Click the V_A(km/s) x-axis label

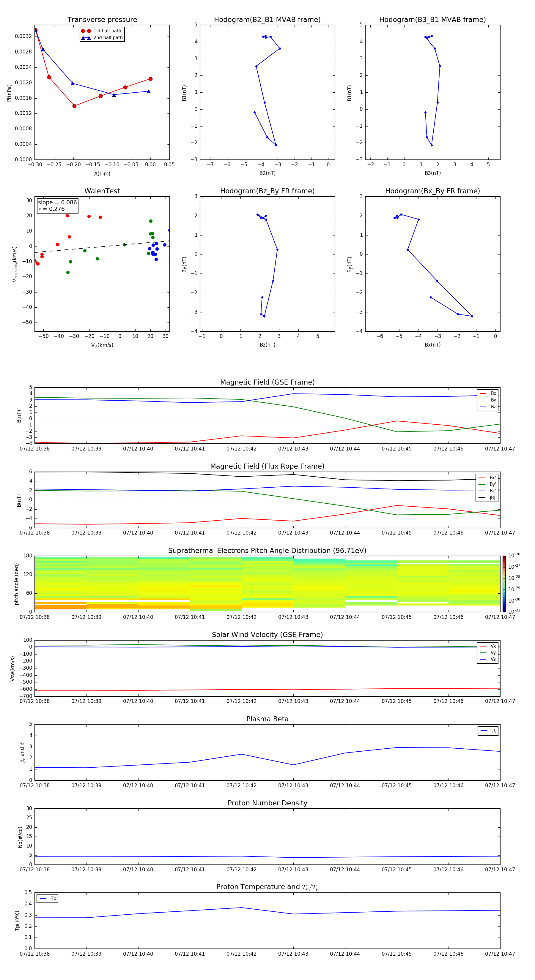pyautogui.click(x=102, y=345)
